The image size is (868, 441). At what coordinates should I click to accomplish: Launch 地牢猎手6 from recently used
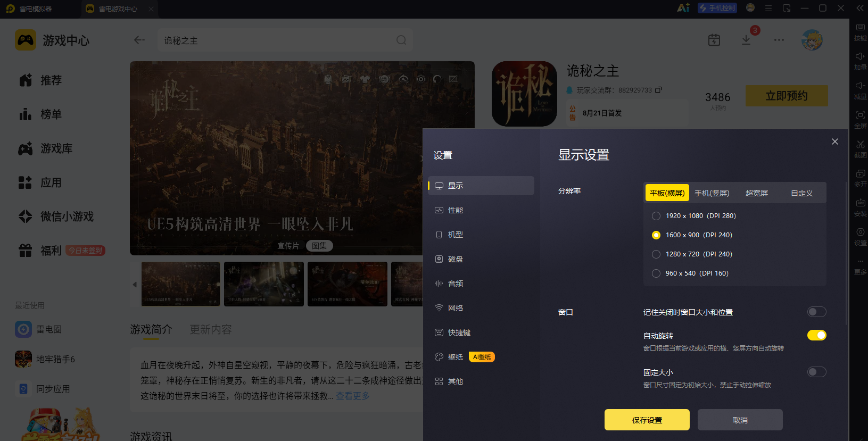coord(45,359)
